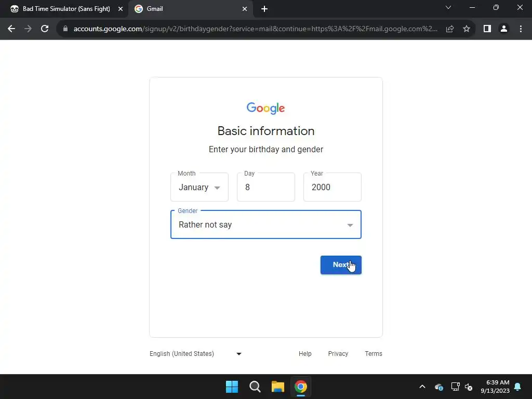Open File Explorer from taskbar
The width and height of the screenshot is (532, 399).
(278, 387)
